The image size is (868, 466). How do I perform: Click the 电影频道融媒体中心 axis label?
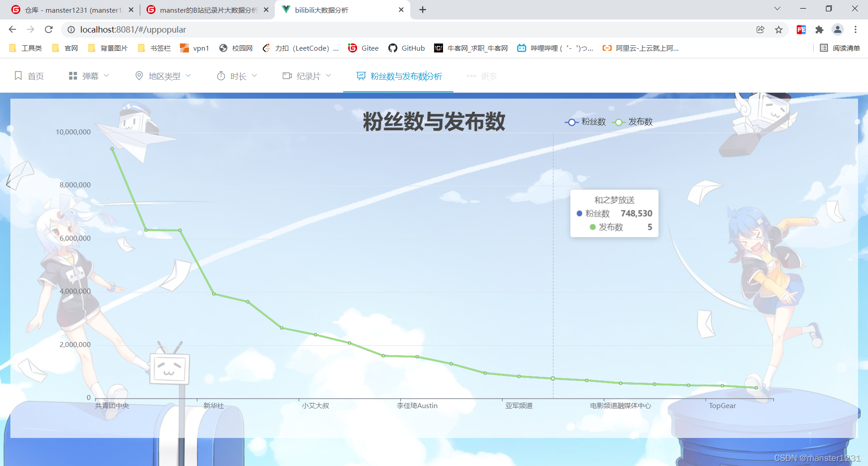pos(621,406)
